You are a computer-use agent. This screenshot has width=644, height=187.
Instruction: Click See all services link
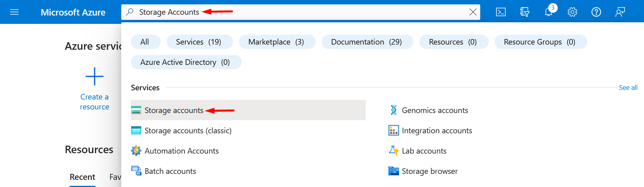click(628, 88)
